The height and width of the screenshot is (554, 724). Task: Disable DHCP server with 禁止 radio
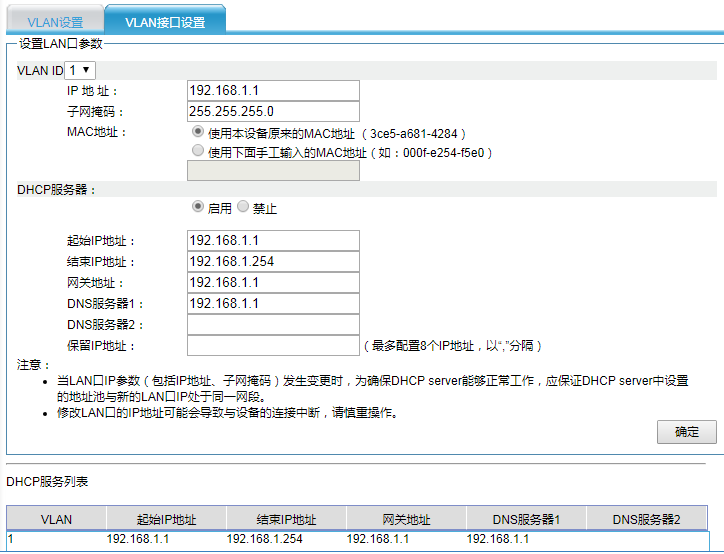coord(243,206)
